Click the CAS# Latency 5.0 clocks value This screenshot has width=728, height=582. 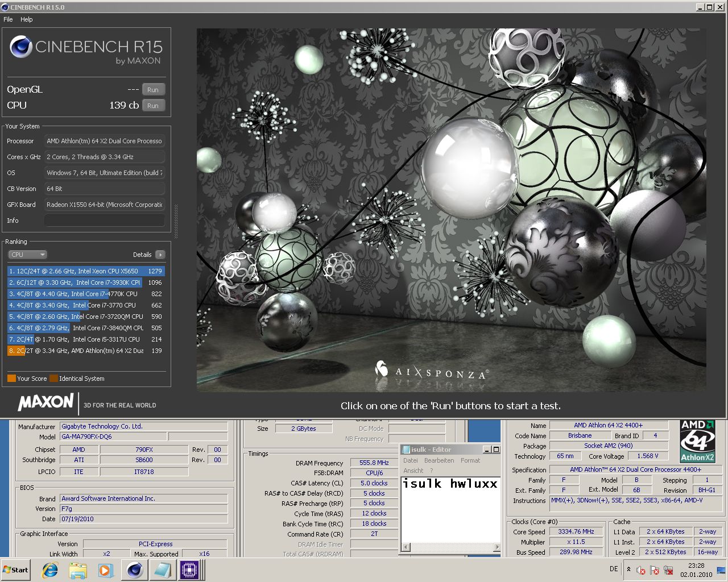(x=374, y=484)
